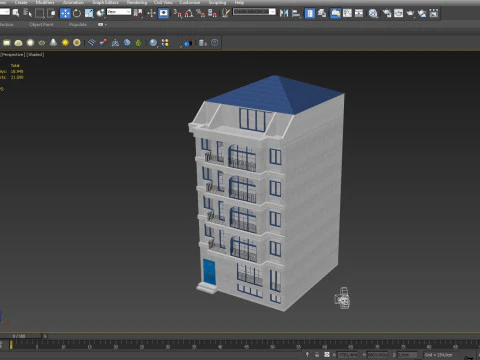
Task: Click the Z coordinate input field
Action: click(x=407, y=355)
